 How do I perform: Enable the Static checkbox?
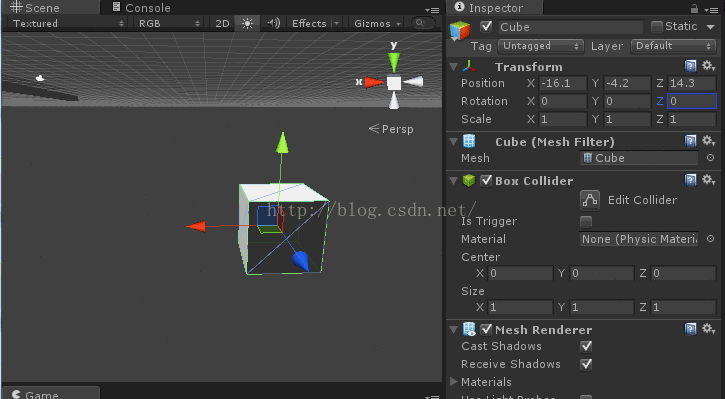click(x=657, y=27)
